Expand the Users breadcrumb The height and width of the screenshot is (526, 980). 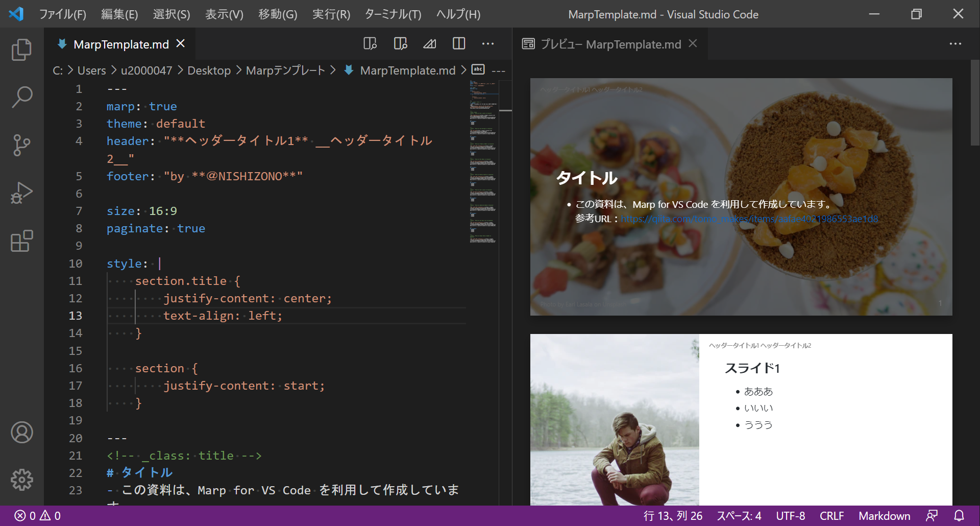(92, 70)
